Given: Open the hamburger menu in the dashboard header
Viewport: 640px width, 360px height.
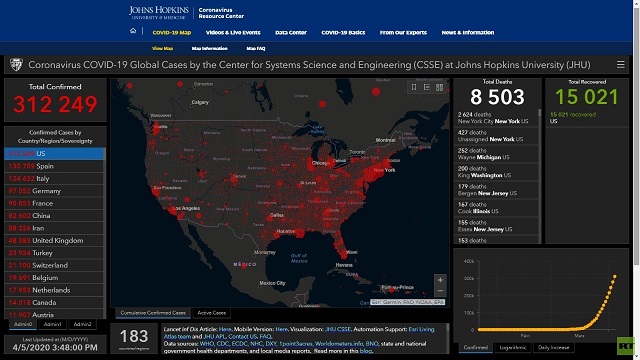Looking at the screenshot, I should [620, 64].
